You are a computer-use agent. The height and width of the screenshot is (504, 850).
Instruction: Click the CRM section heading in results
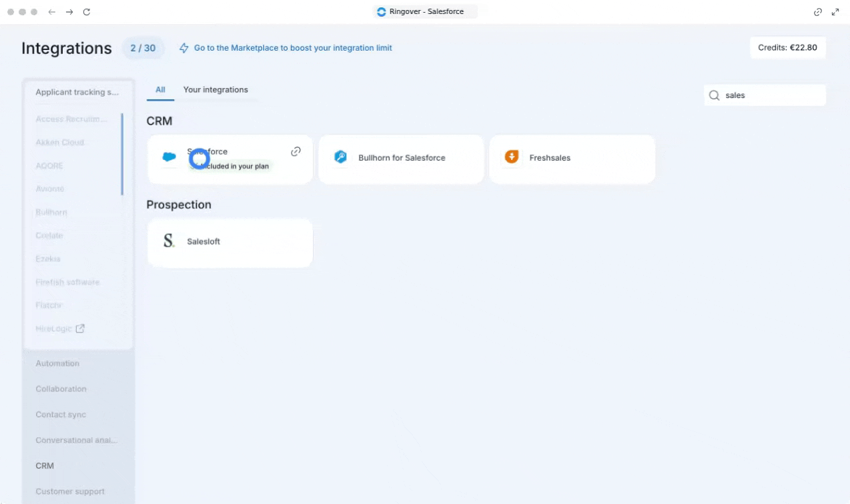click(159, 121)
